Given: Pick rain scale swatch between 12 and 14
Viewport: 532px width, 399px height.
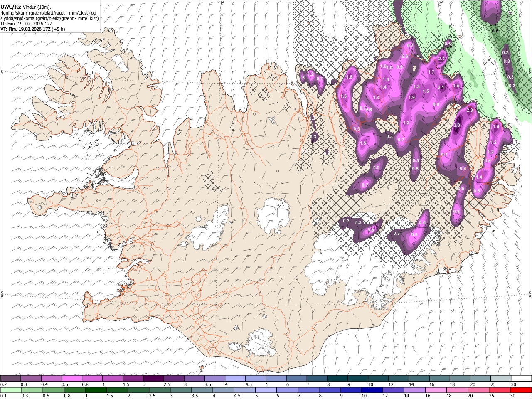Looking at the screenshot, I should (x=393, y=391).
